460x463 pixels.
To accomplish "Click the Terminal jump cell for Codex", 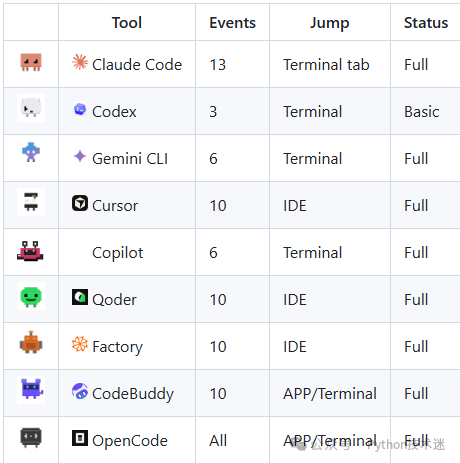I will tap(313, 112).
